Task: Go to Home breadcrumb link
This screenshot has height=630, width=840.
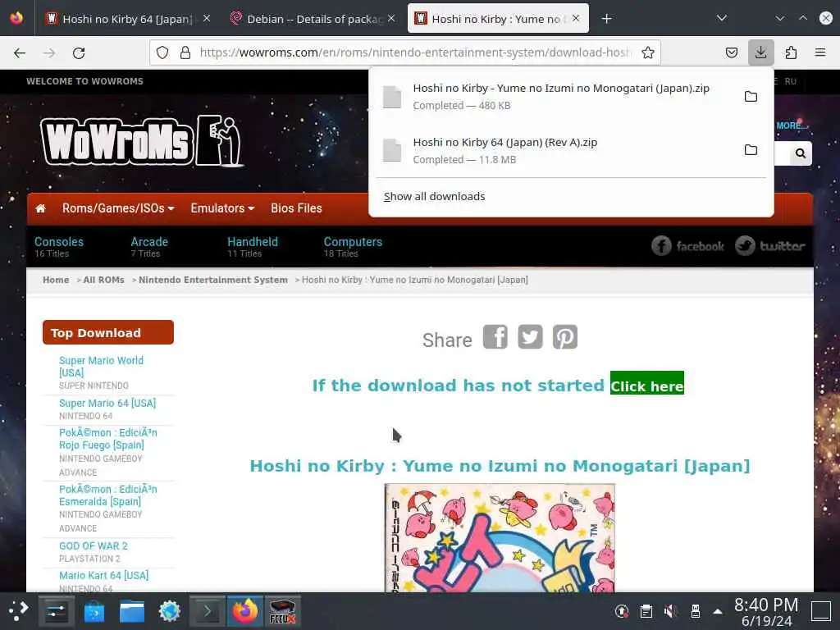Action: click(56, 280)
